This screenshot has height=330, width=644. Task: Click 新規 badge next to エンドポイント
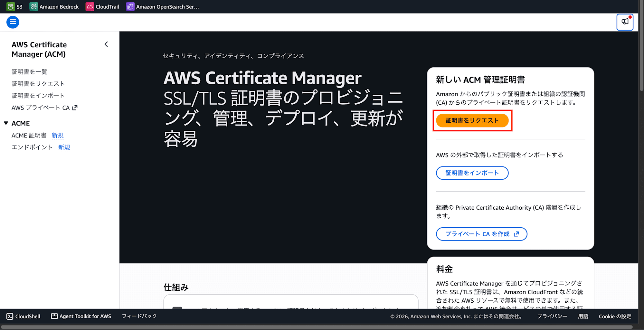click(x=64, y=147)
